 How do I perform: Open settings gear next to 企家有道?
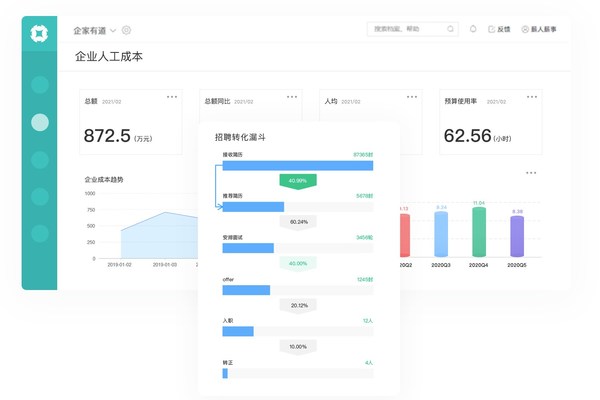point(126,31)
